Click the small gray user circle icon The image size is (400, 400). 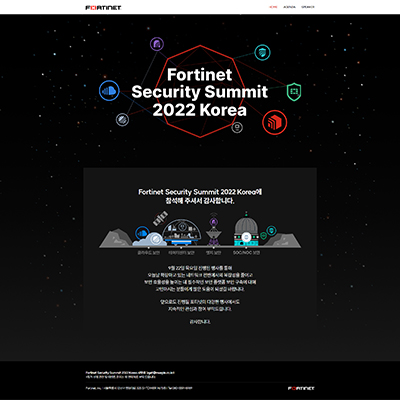pyautogui.click(x=237, y=127)
